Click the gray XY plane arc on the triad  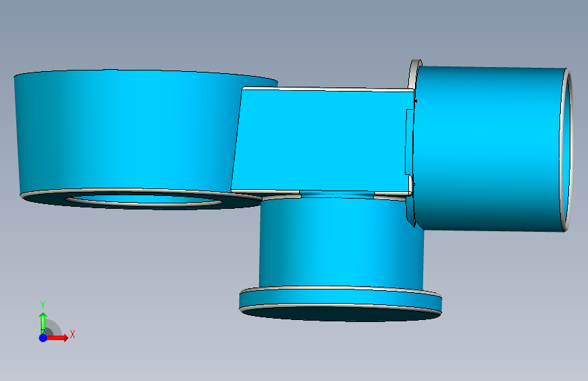(x=54, y=327)
